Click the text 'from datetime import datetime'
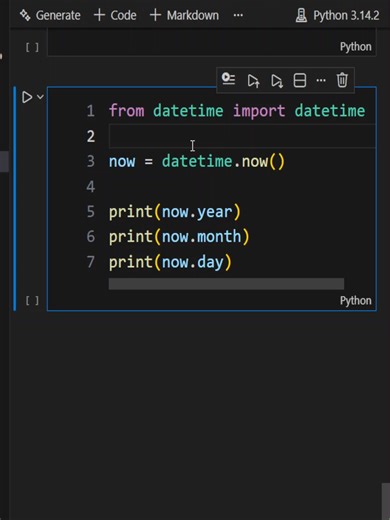 (x=237, y=111)
